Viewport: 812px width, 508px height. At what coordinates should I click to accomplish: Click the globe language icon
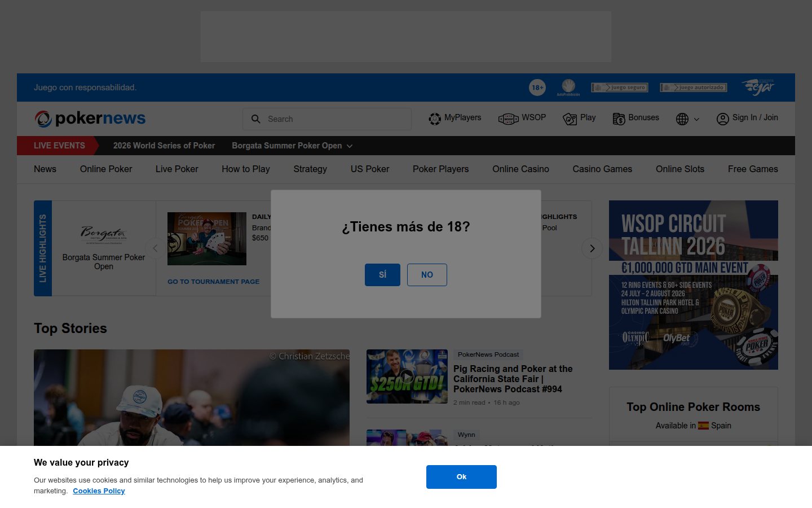682,119
